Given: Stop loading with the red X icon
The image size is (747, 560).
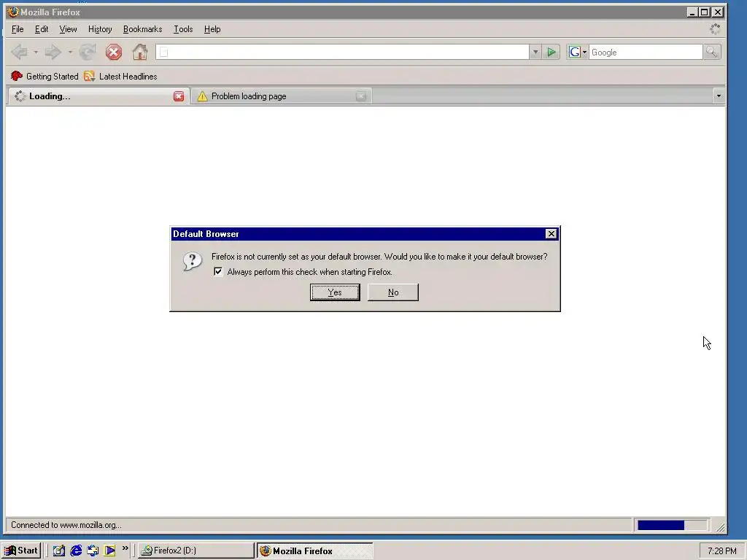Looking at the screenshot, I should 113,52.
